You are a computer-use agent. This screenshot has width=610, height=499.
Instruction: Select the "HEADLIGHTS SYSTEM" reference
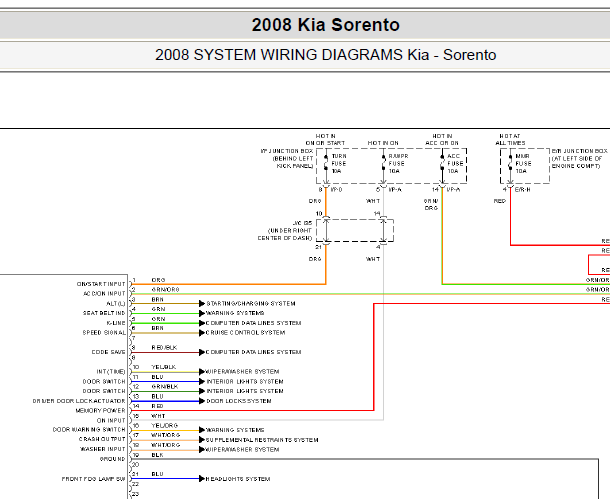(238, 479)
